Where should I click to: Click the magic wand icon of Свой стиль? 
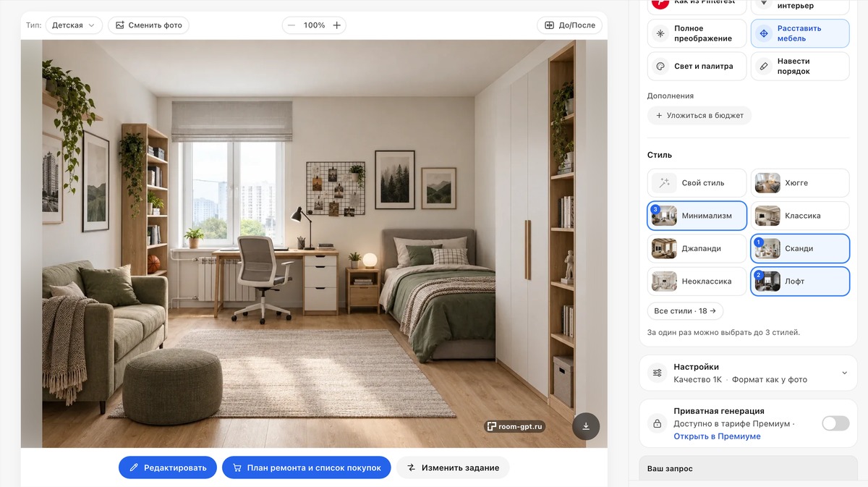tap(664, 183)
